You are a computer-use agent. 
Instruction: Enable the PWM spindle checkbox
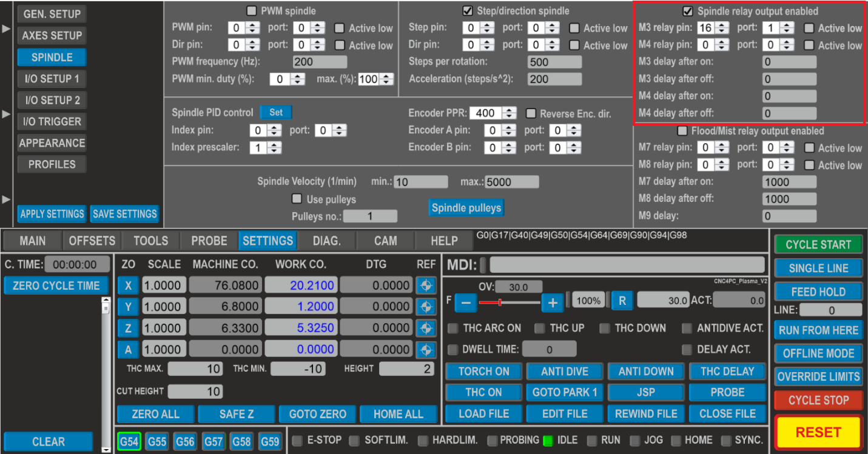[x=251, y=10]
